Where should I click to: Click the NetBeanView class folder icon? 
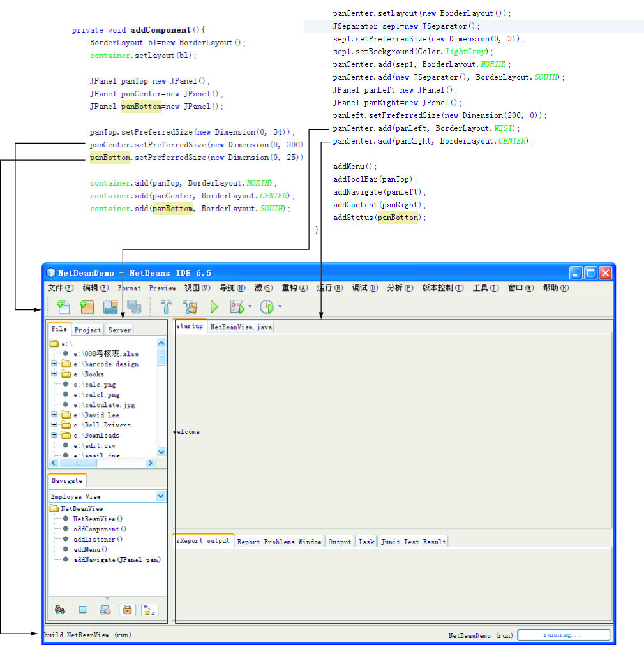[x=54, y=508]
